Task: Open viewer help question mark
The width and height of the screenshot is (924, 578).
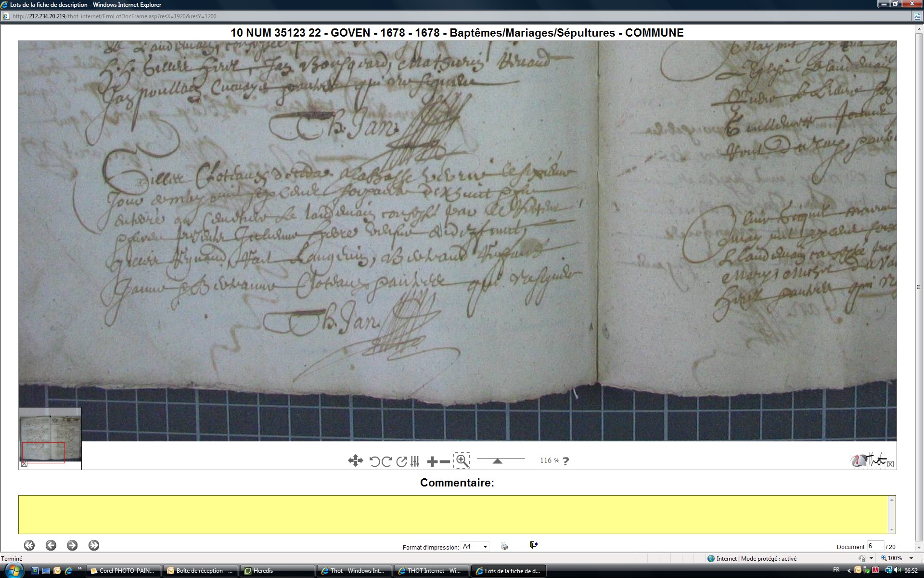Action: tap(565, 461)
